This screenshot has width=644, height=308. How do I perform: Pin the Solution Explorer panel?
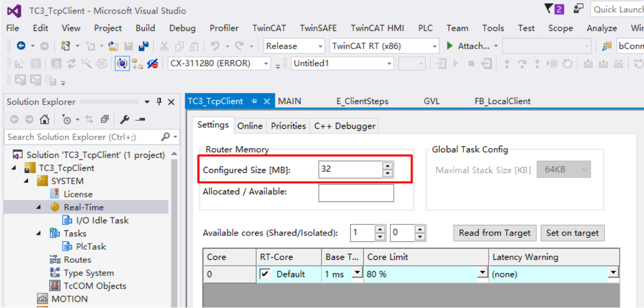point(159,101)
